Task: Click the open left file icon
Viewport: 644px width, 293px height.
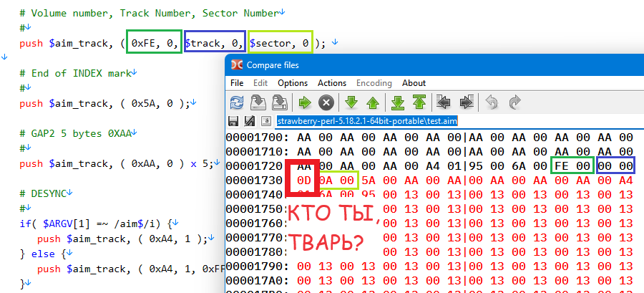Action: tap(258, 102)
